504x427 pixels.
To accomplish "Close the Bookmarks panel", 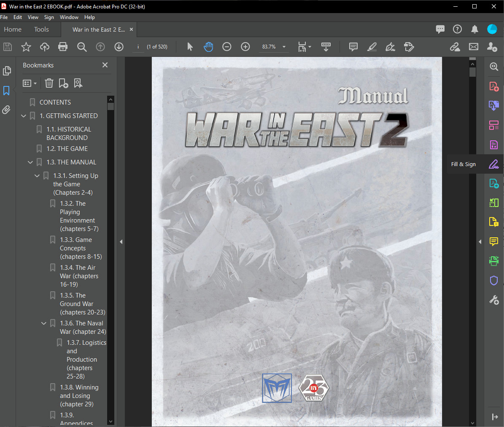I will click(105, 65).
